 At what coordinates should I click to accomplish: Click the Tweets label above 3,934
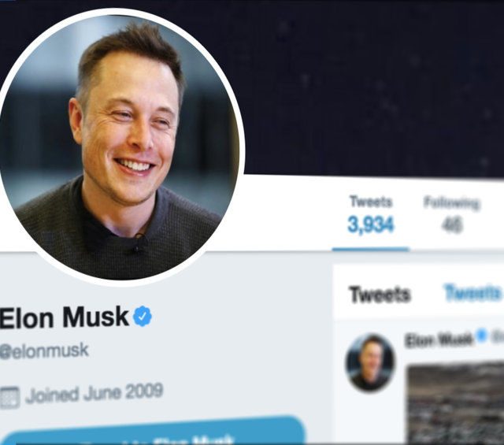pyautogui.click(x=371, y=202)
